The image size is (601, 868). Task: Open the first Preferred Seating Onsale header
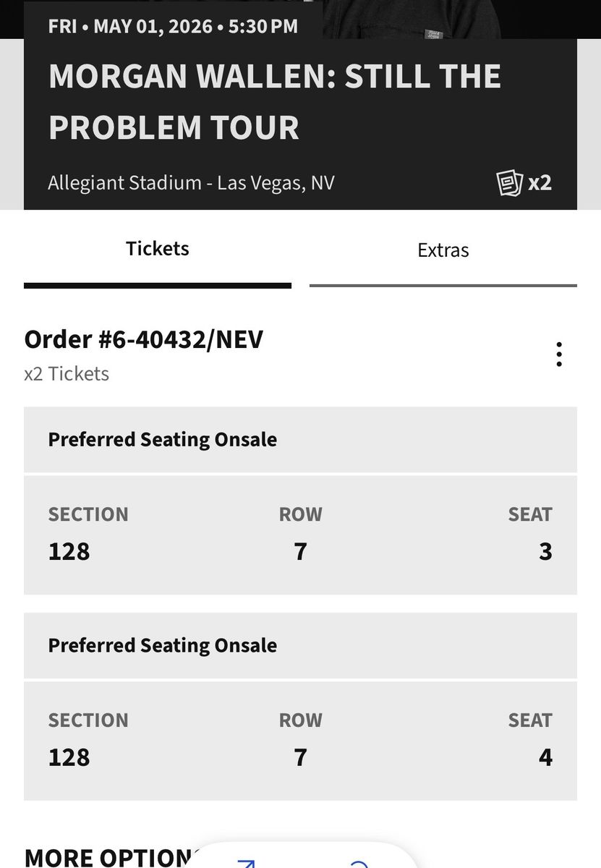163,440
